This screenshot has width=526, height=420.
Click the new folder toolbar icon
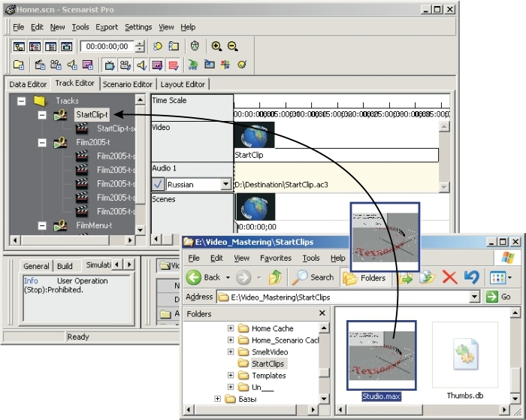click(18, 65)
